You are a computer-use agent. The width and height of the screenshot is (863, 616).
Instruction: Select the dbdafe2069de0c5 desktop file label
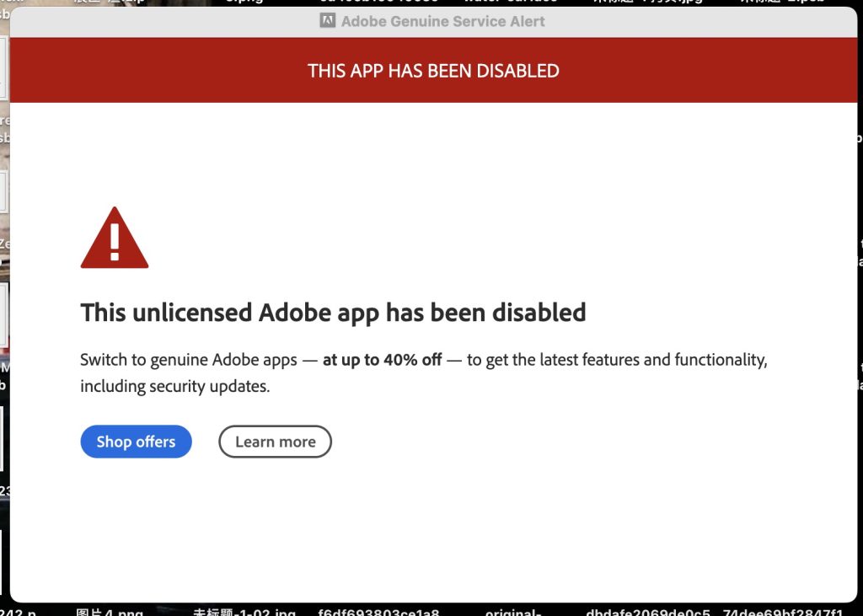point(648,612)
